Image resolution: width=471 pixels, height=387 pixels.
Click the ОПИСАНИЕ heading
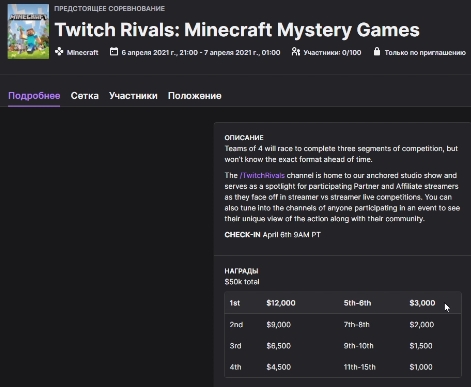point(244,138)
